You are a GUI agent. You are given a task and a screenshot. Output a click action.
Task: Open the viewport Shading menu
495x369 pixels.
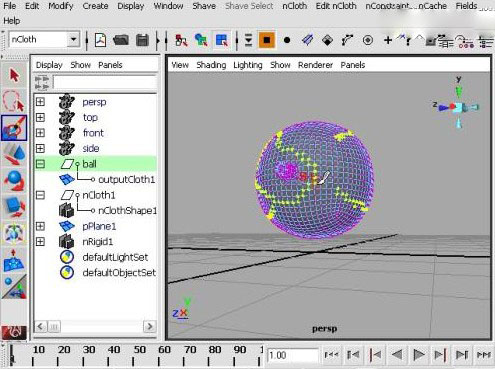coord(211,65)
